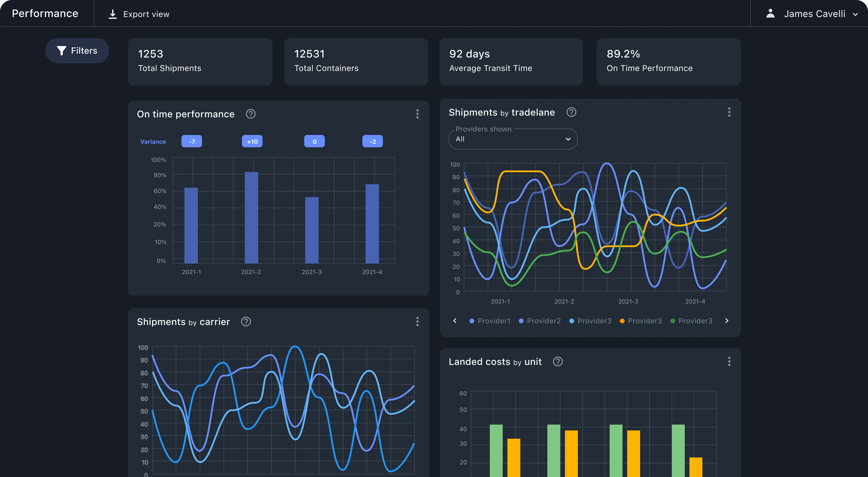The height and width of the screenshot is (477, 868).
Task: Open options menu on Landed costs card
Action: coord(729,362)
